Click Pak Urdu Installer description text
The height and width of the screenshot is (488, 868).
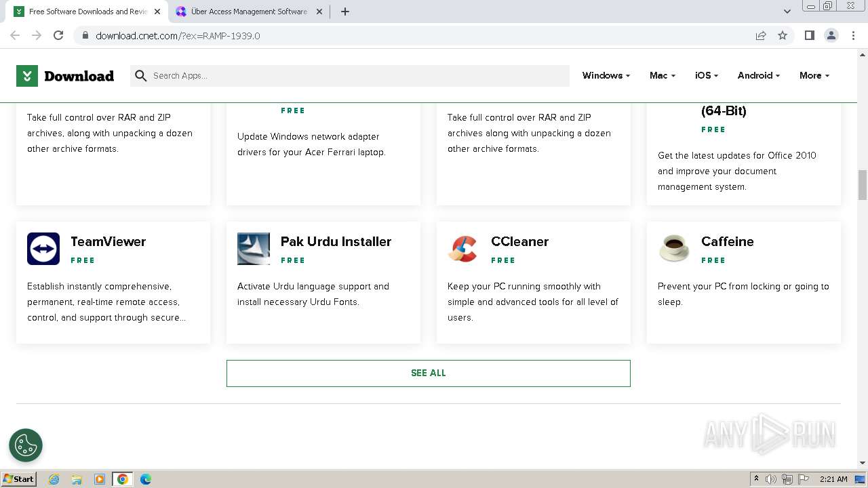tap(313, 294)
